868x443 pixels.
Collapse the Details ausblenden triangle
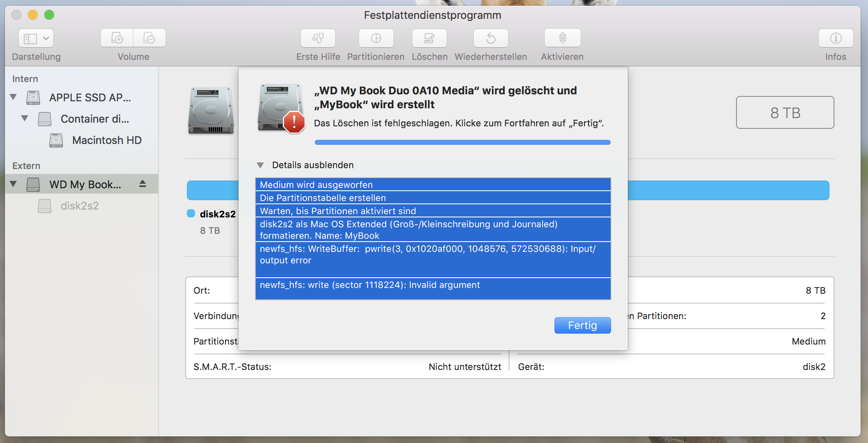tap(260, 165)
